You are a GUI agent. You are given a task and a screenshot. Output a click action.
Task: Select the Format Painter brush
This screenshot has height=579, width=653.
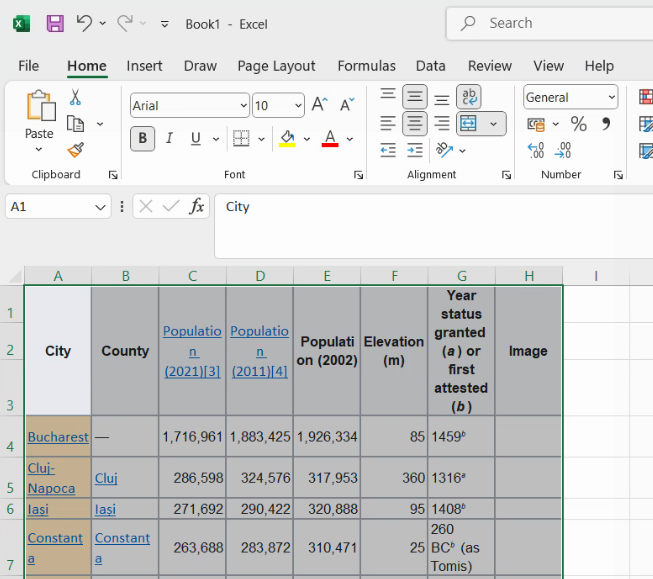75,149
